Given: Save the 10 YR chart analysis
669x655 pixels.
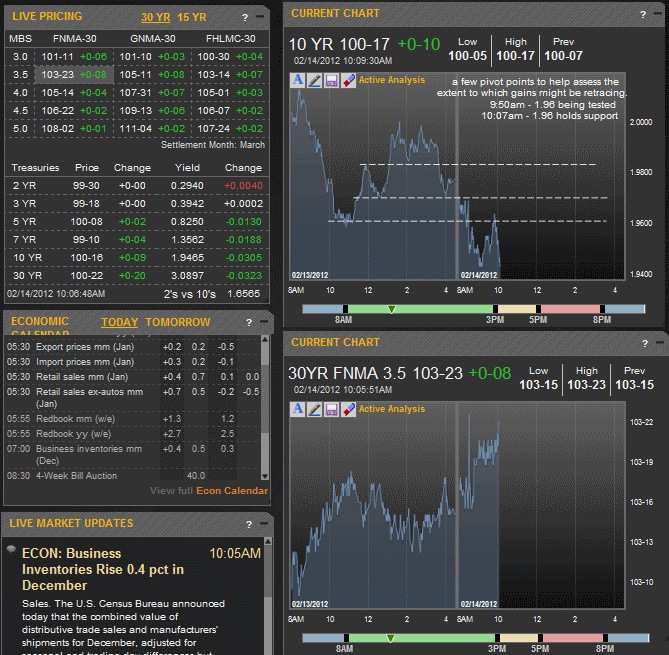Looking at the screenshot, I should (x=331, y=81).
